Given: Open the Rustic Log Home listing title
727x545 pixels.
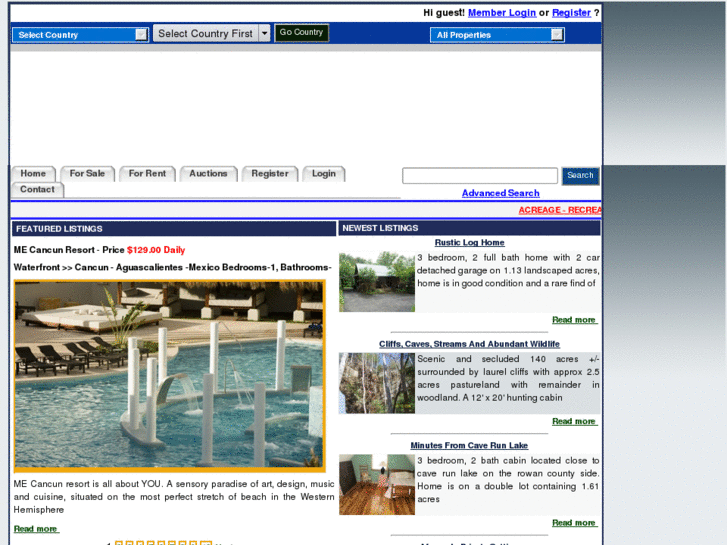Looking at the screenshot, I should (x=469, y=243).
